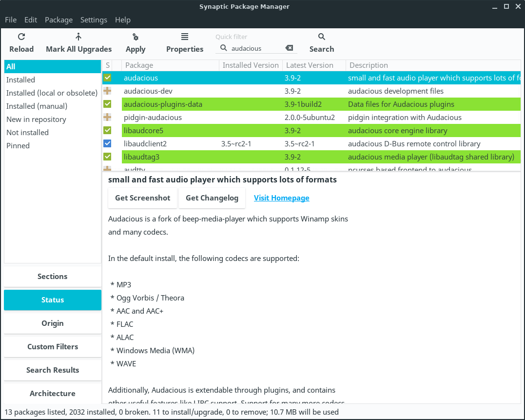Viewport: 525px width, 420px height.
Task: Click the Search magnifier toolbar icon
Action: 322,37
